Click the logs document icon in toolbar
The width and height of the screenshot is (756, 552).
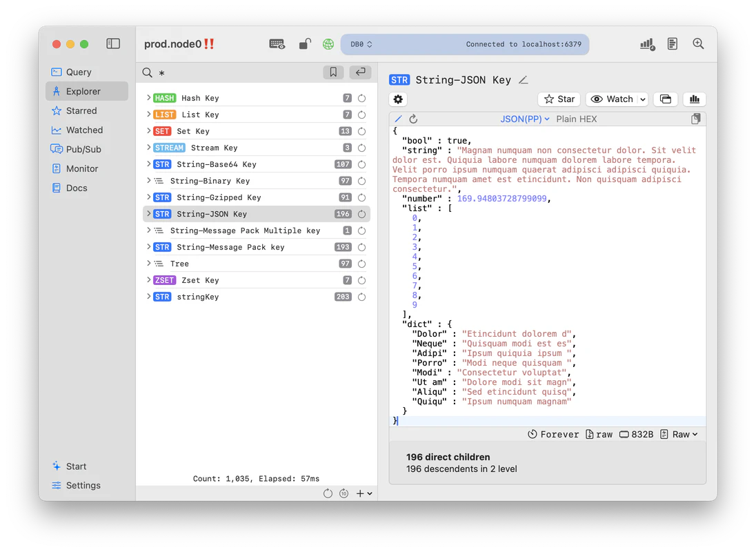click(x=672, y=43)
